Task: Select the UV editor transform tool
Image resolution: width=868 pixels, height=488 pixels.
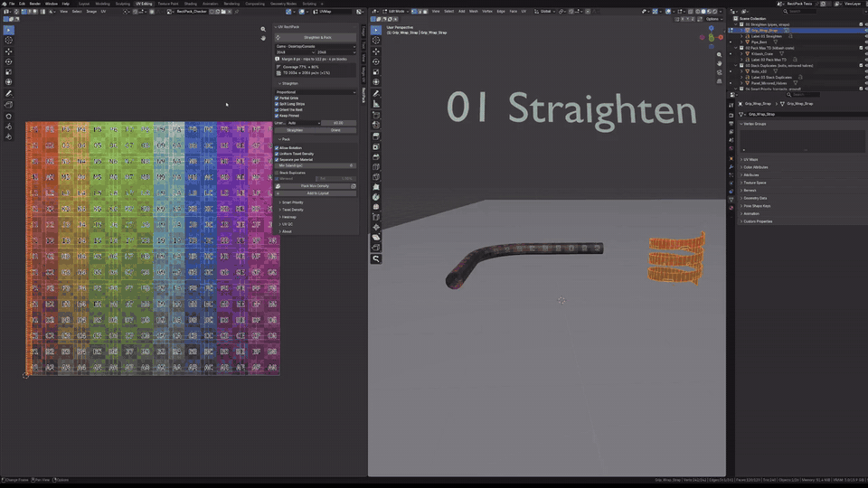Action: [8, 82]
